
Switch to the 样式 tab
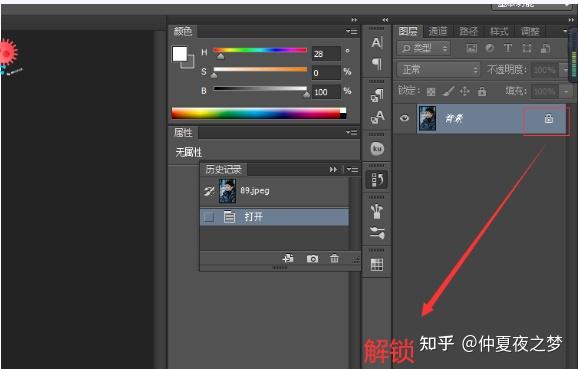(499, 31)
